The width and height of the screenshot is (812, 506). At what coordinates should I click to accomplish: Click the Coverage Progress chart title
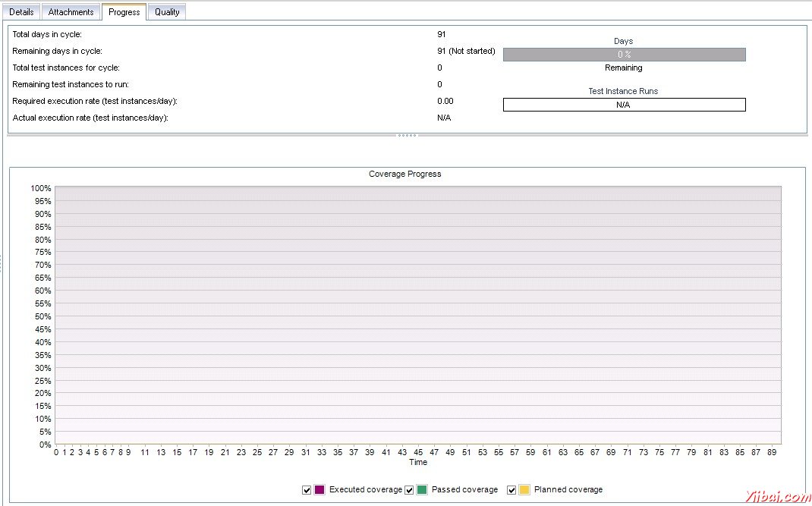(404, 174)
